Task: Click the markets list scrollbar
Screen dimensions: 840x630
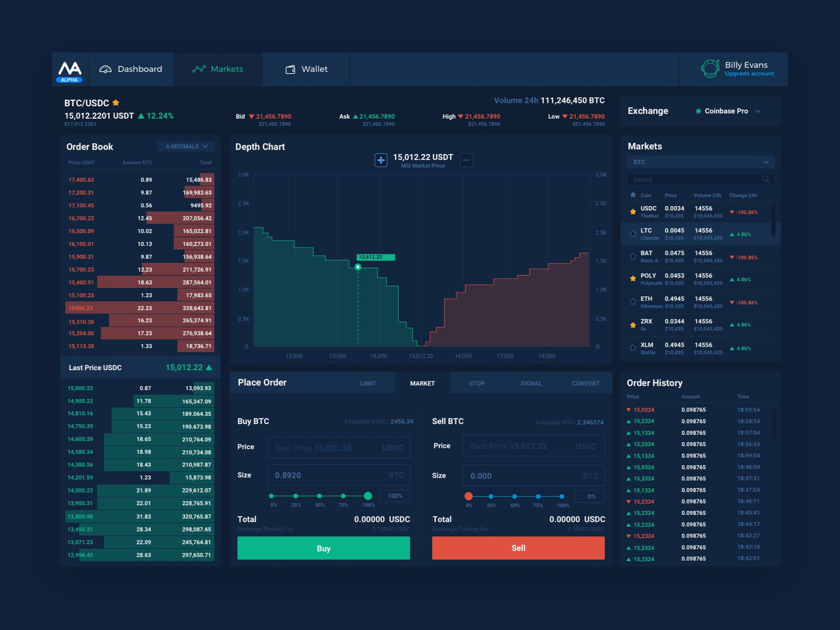Action: point(773,220)
